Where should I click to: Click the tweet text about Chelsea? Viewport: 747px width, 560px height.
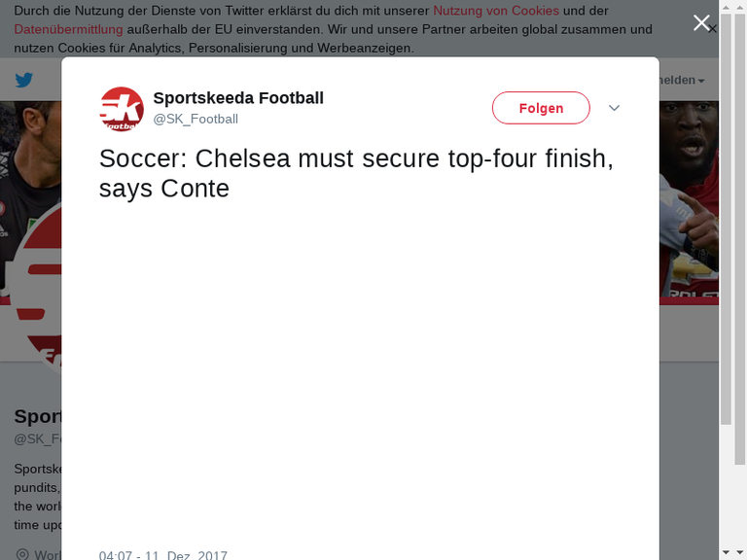[356, 173]
